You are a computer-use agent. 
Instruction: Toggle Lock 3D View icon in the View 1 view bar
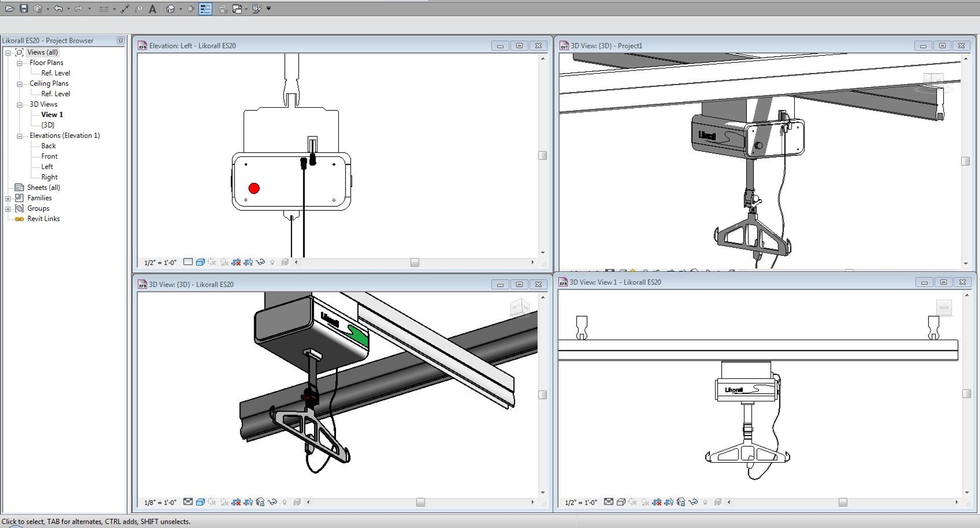(x=681, y=502)
